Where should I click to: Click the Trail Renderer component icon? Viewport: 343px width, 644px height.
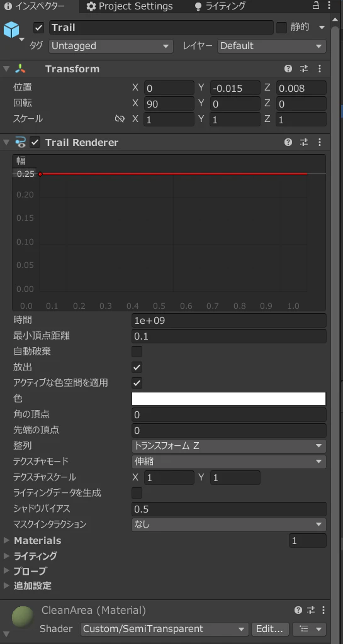coord(20,143)
